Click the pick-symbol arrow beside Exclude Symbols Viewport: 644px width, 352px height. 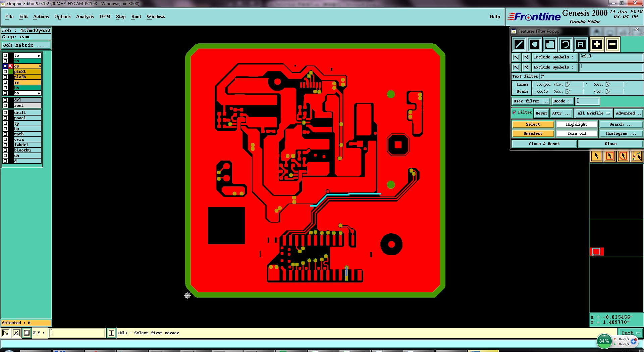516,68
